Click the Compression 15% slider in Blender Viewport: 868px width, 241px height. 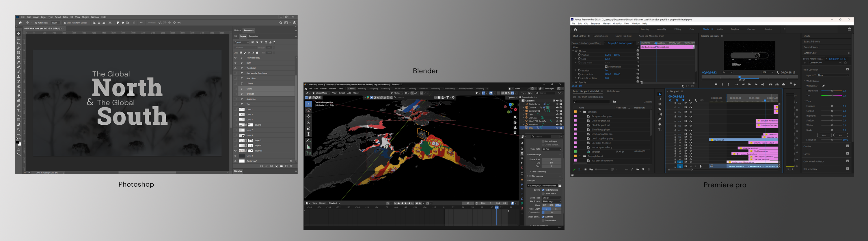(x=552, y=213)
